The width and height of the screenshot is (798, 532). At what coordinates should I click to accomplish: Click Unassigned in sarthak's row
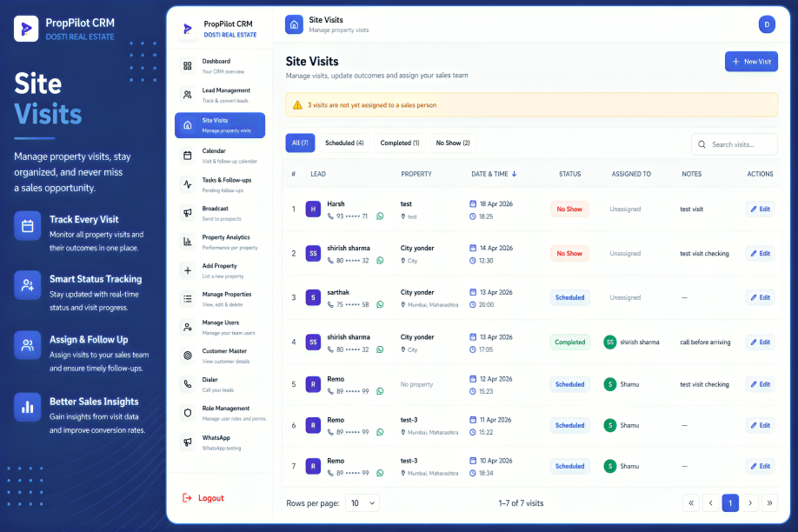pyautogui.click(x=625, y=298)
